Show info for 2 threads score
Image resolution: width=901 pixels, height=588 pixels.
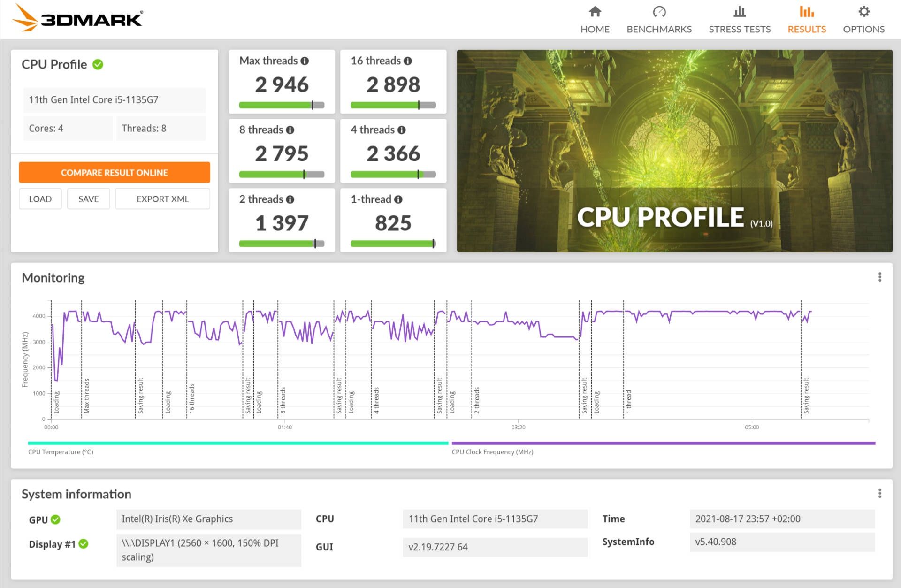coord(290,199)
